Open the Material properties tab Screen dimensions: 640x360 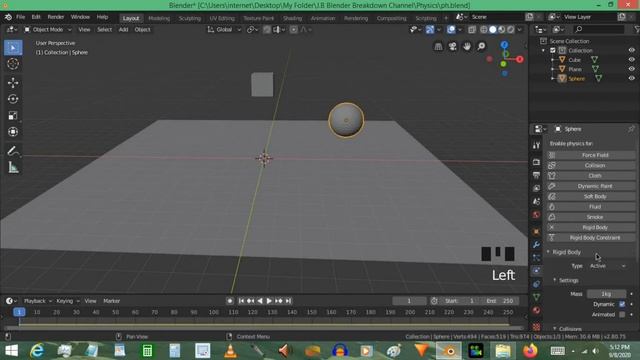coord(536,310)
